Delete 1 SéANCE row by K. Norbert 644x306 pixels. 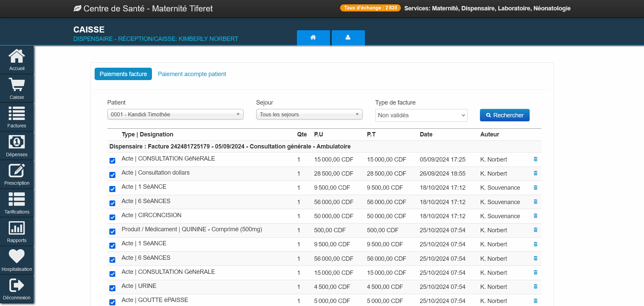(535, 244)
